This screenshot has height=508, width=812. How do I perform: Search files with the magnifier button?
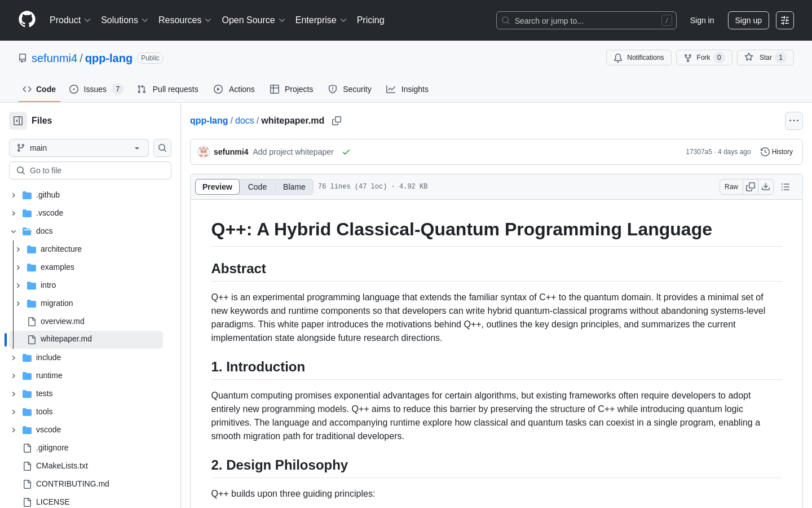point(162,148)
